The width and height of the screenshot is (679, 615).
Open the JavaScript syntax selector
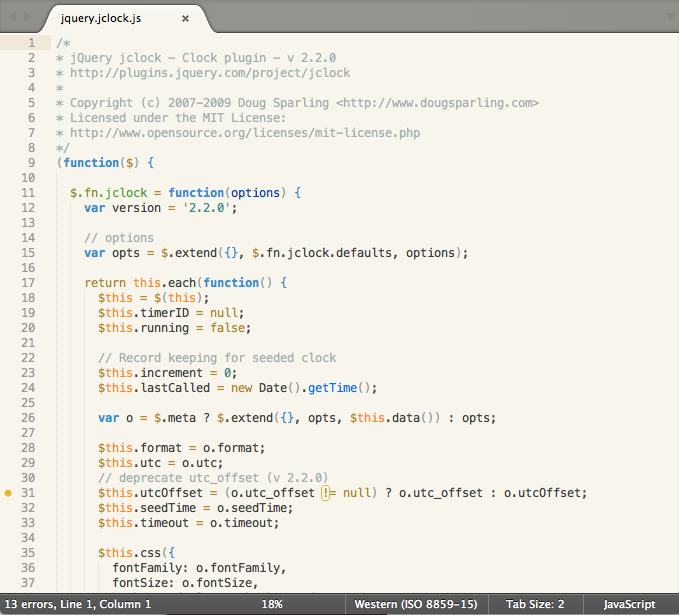click(x=629, y=604)
